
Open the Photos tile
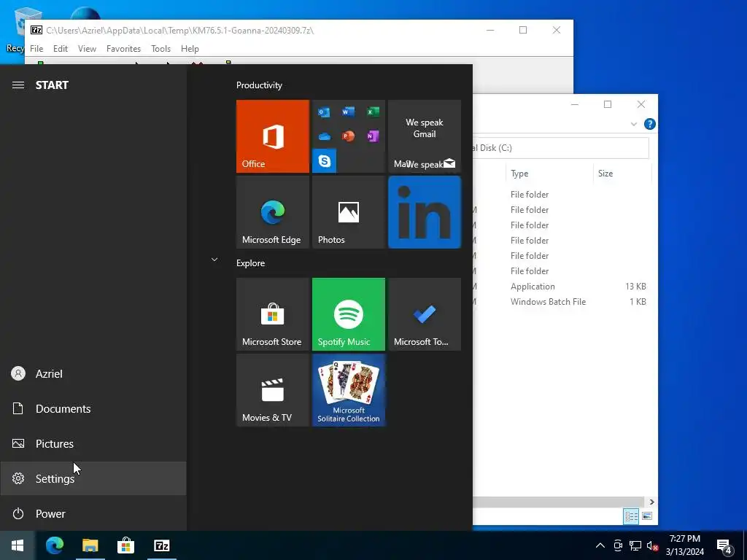[x=348, y=212]
